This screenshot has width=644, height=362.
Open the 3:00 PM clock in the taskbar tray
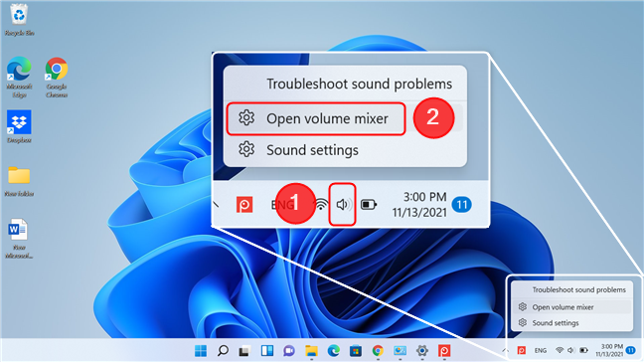pyautogui.click(x=610, y=350)
